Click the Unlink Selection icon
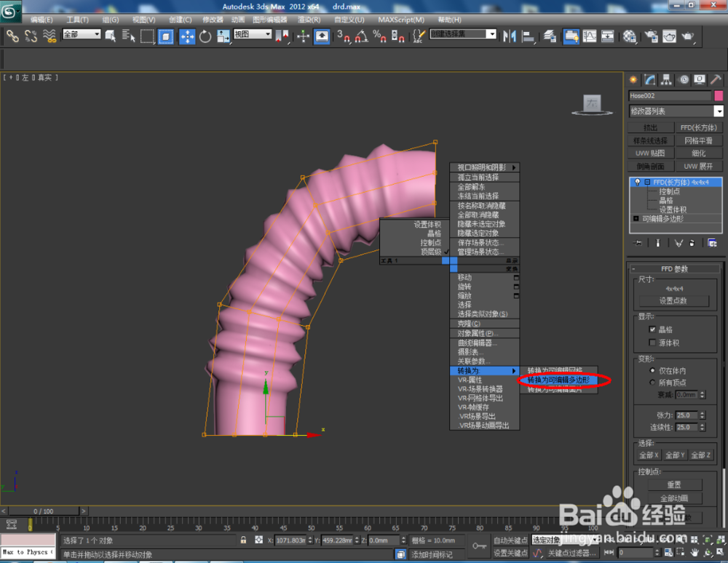The image size is (728, 563). point(31,36)
